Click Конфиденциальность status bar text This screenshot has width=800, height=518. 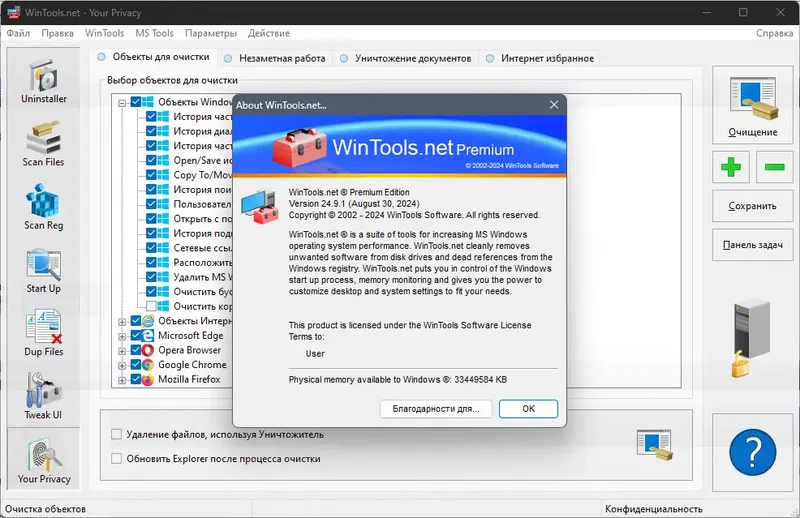click(x=654, y=509)
